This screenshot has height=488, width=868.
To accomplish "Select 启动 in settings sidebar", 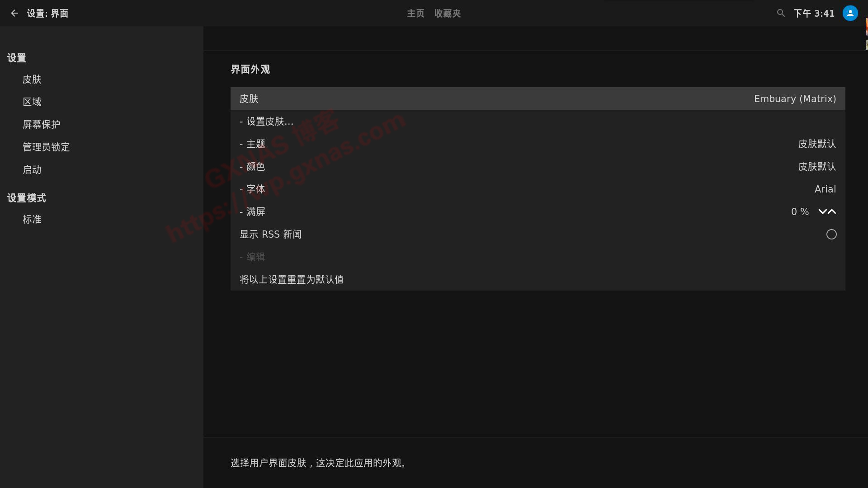I will (x=32, y=170).
